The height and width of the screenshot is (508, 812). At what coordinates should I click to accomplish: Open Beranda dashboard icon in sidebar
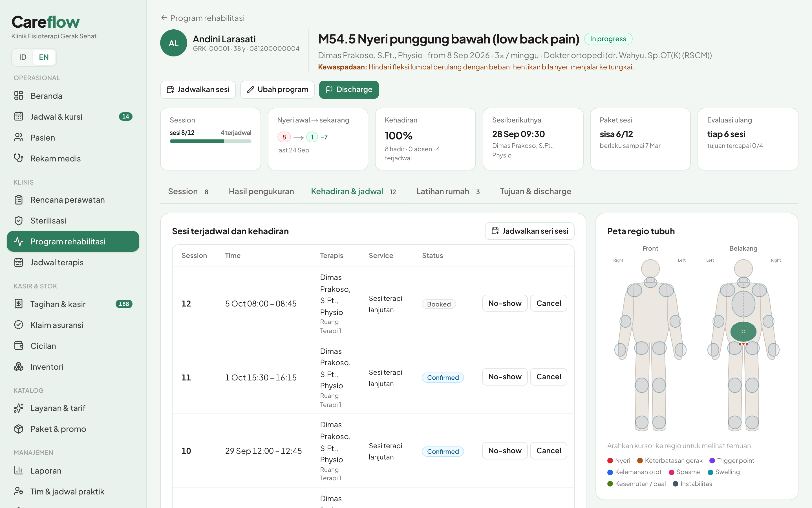pos(18,96)
